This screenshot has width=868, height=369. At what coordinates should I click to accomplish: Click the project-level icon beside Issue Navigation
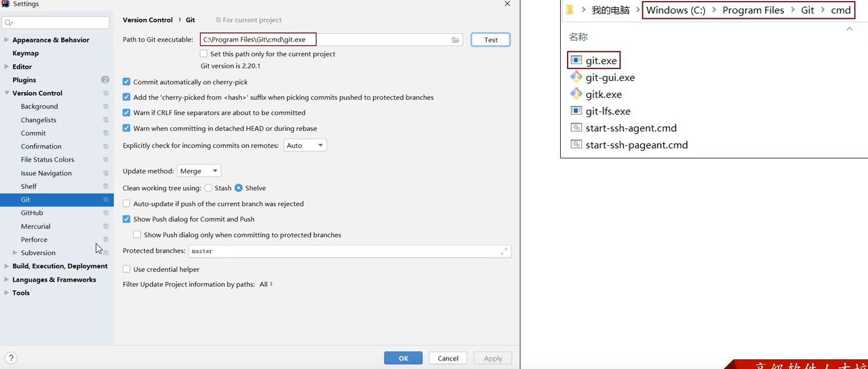click(x=106, y=173)
